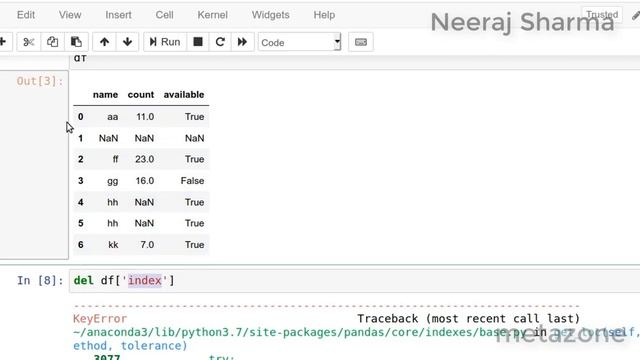Click the count value 23.0
The height and width of the screenshot is (360, 640).
tap(144, 159)
